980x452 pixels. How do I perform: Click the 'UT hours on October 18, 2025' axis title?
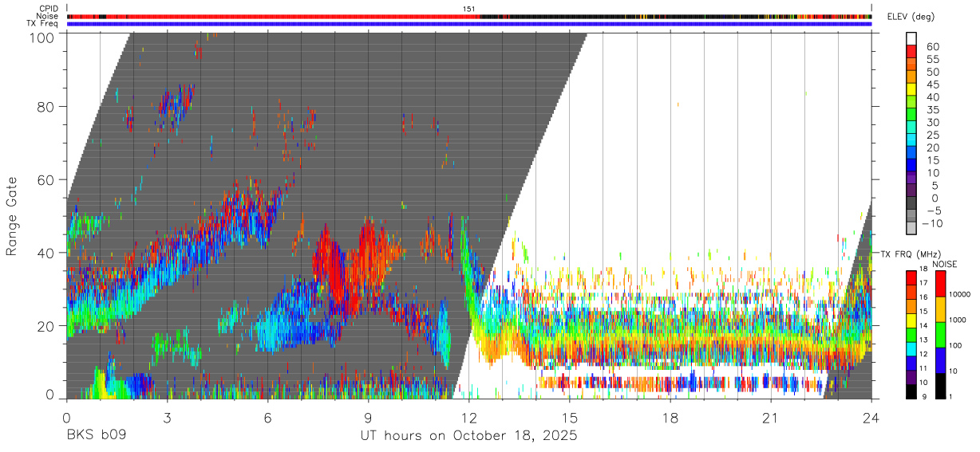pyautogui.click(x=468, y=435)
